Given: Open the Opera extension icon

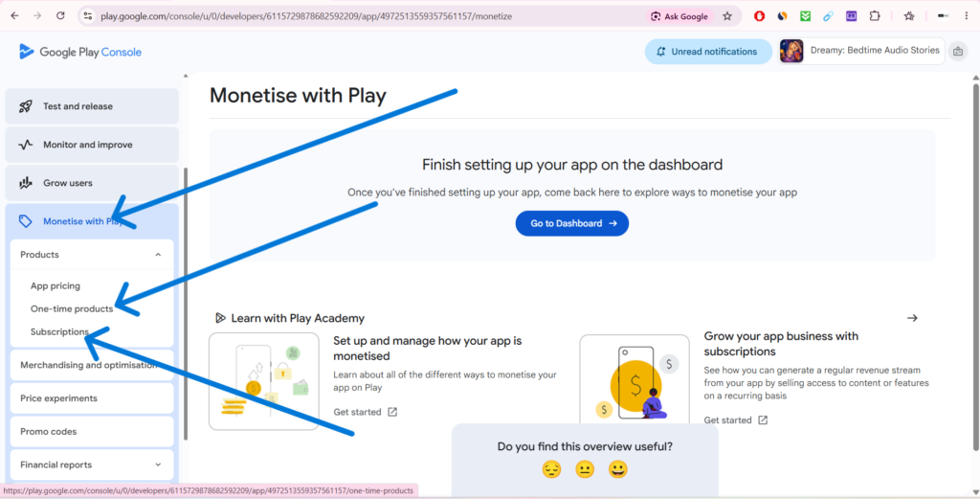Looking at the screenshot, I should (x=759, y=16).
